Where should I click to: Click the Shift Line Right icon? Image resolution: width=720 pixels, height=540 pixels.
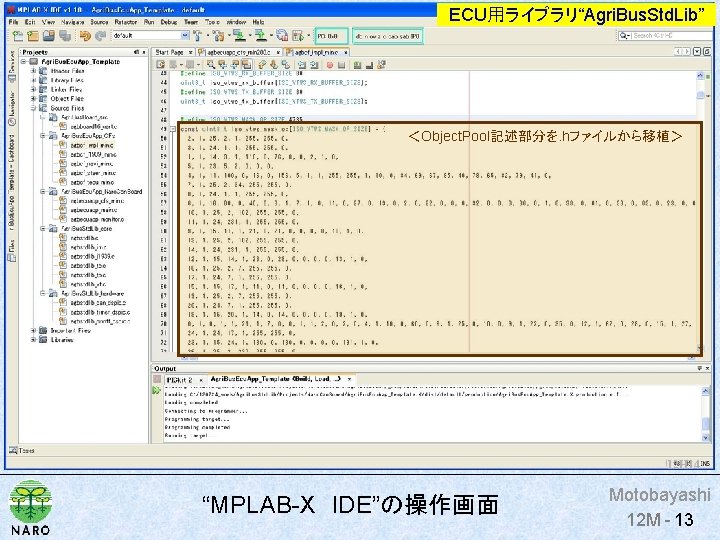coord(314,65)
